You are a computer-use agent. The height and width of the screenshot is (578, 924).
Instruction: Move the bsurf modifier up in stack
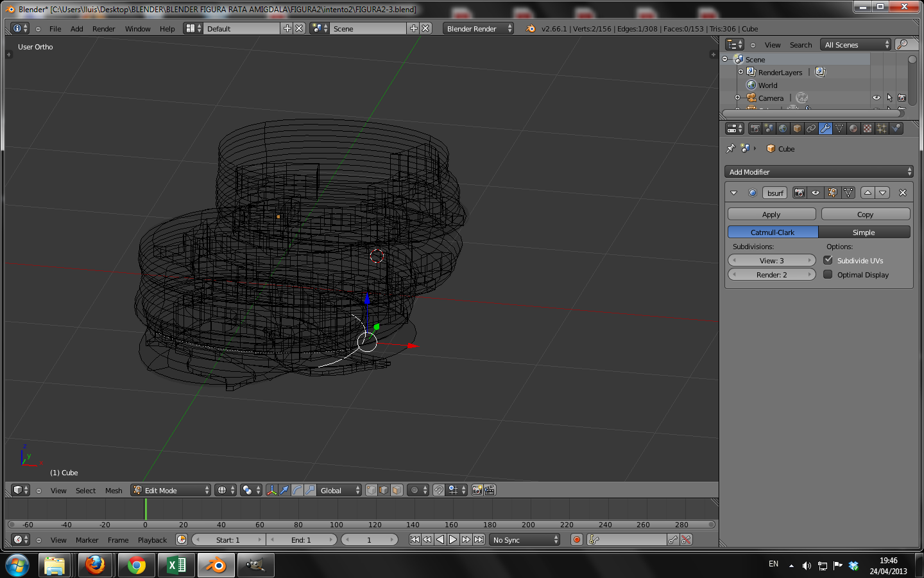pos(868,193)
